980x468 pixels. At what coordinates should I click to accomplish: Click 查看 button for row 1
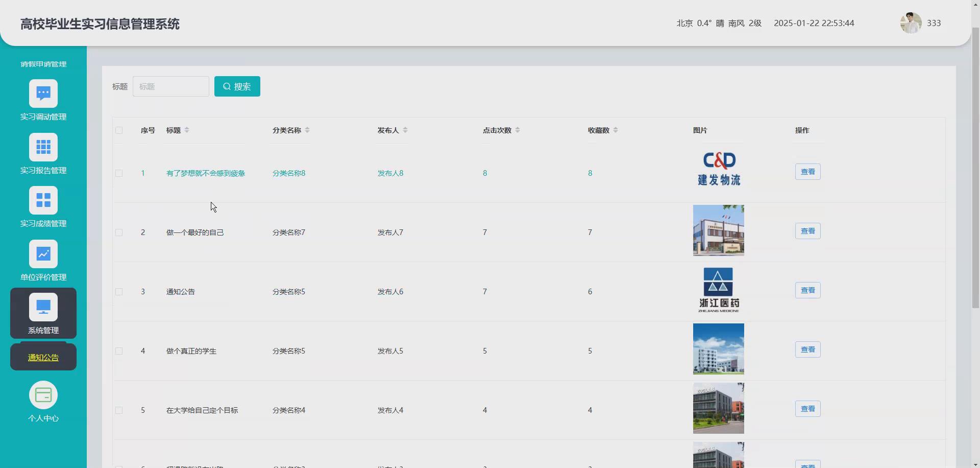807,172
